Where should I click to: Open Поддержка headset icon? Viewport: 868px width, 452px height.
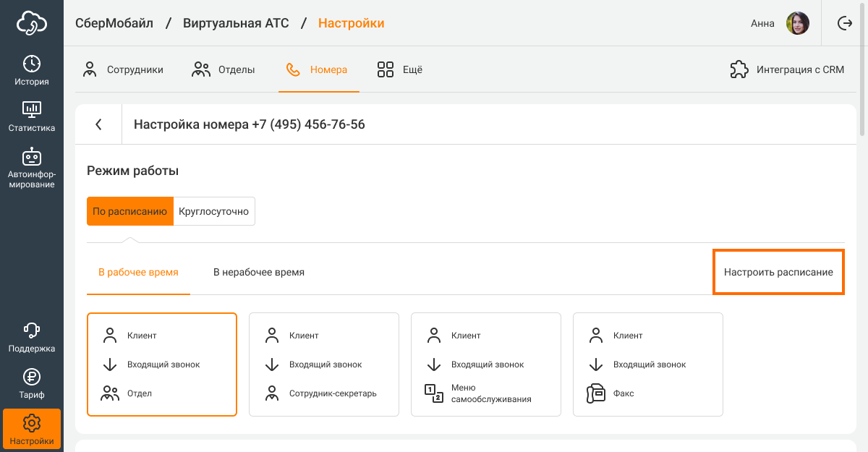point(32,331)
